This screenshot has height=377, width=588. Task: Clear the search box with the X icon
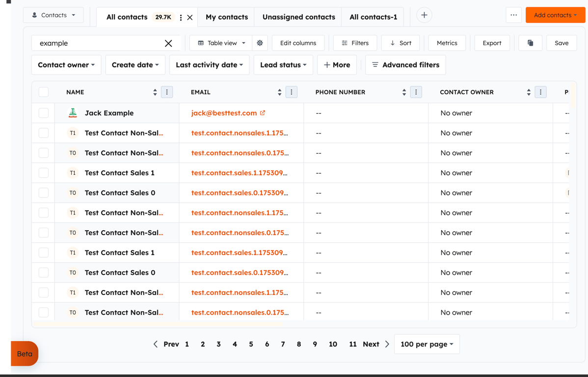[x=168, y=43]
